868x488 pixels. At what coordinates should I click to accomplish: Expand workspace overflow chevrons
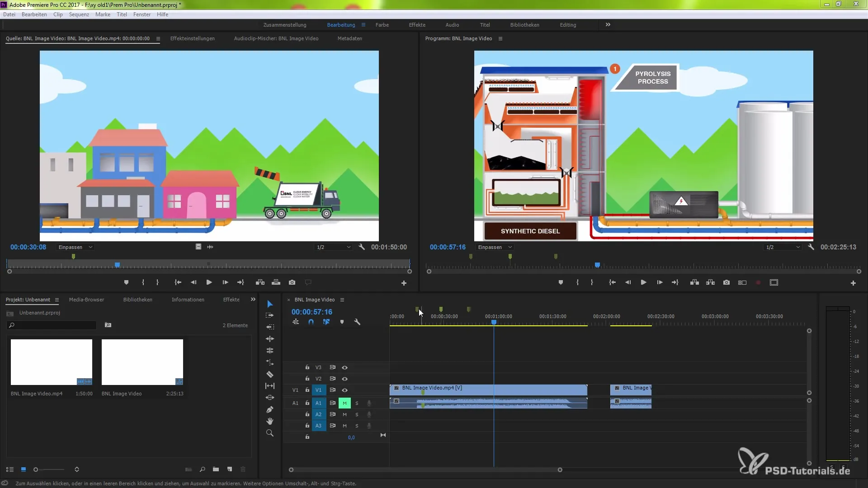point(608,24)
